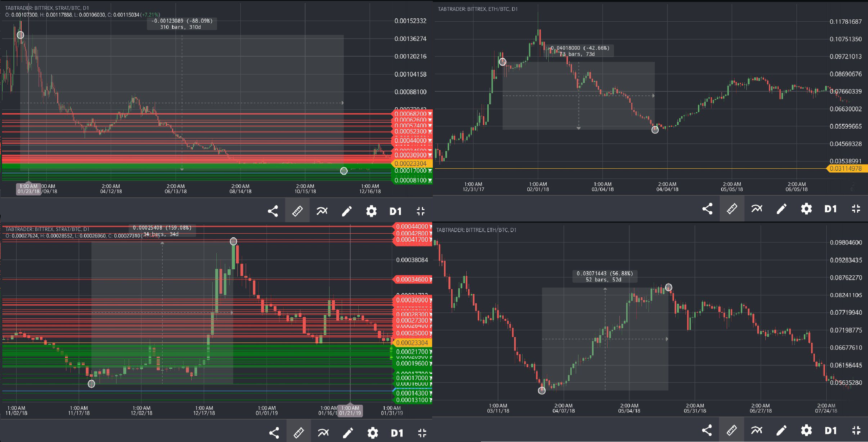Viewport: 868px width, 442px height.
Task: Open settings gear under the 310-bar STRAT/BTC chart
Action: [371, 211]
